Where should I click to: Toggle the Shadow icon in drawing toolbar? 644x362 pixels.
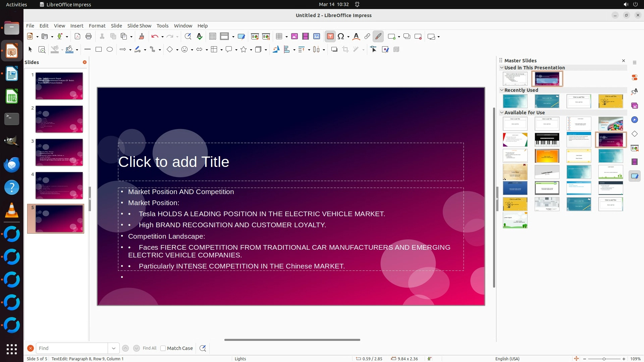coord(334,50)
